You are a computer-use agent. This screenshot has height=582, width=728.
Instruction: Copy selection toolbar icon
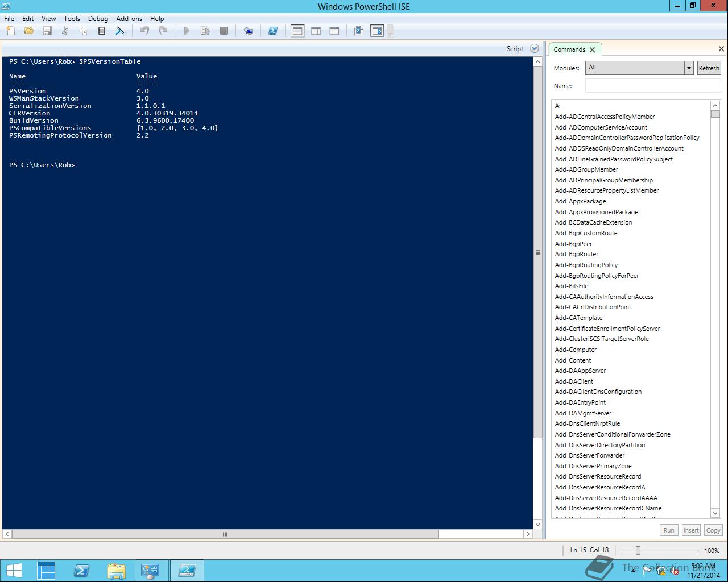click(83, 31)
